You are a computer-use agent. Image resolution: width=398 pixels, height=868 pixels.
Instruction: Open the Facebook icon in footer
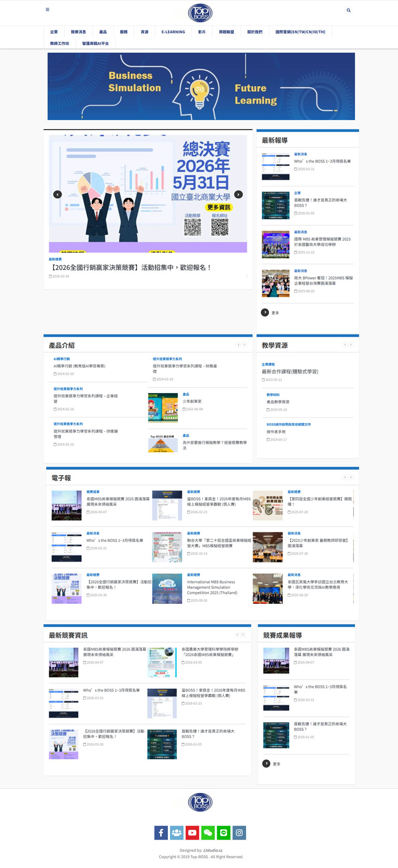pyautogui.click(x=161, y=833)
